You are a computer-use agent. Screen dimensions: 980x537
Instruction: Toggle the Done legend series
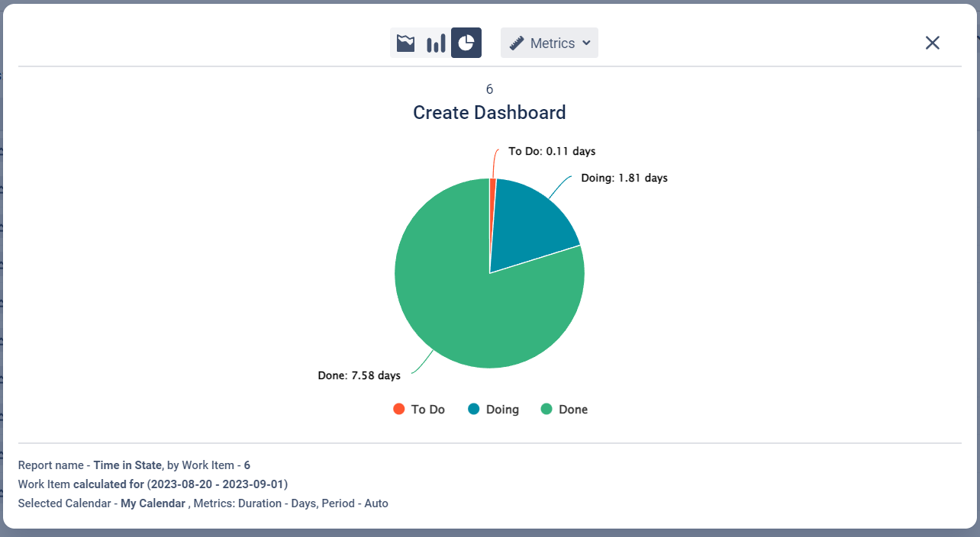tap(572, 410)
